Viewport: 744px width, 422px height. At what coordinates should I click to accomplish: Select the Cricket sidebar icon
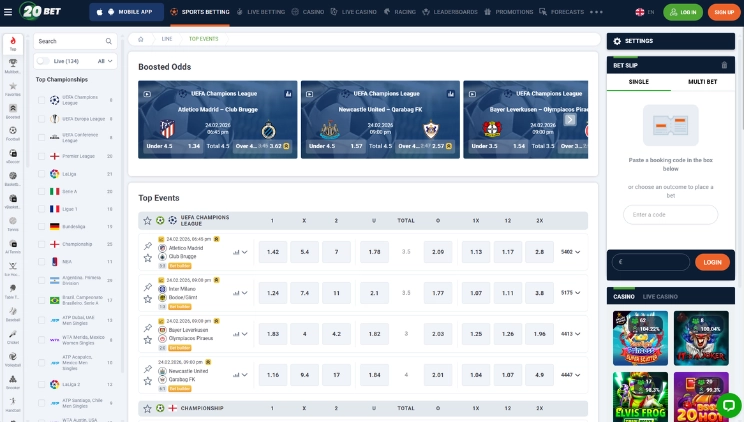coord(13,337)
